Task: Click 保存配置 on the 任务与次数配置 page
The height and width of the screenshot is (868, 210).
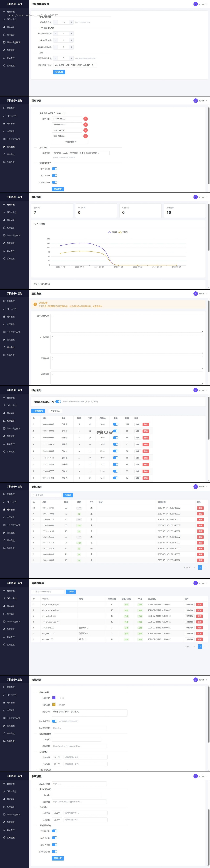Action: [x=59, y=72]
